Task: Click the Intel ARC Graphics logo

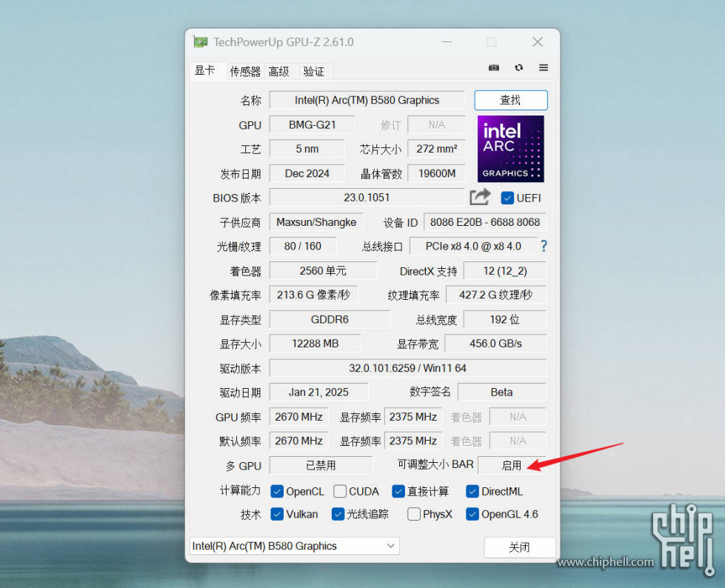Action: pyautogui.click(x=510, y=149)
